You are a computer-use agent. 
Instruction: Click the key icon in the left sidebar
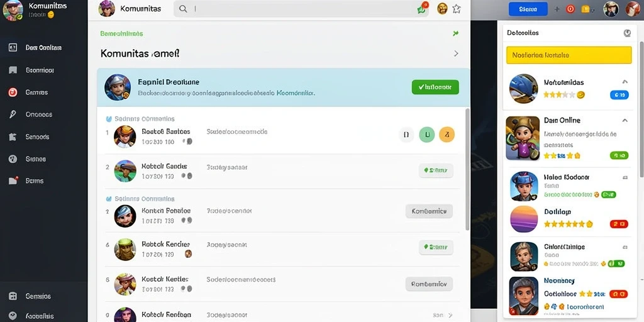tap(13, 114)
